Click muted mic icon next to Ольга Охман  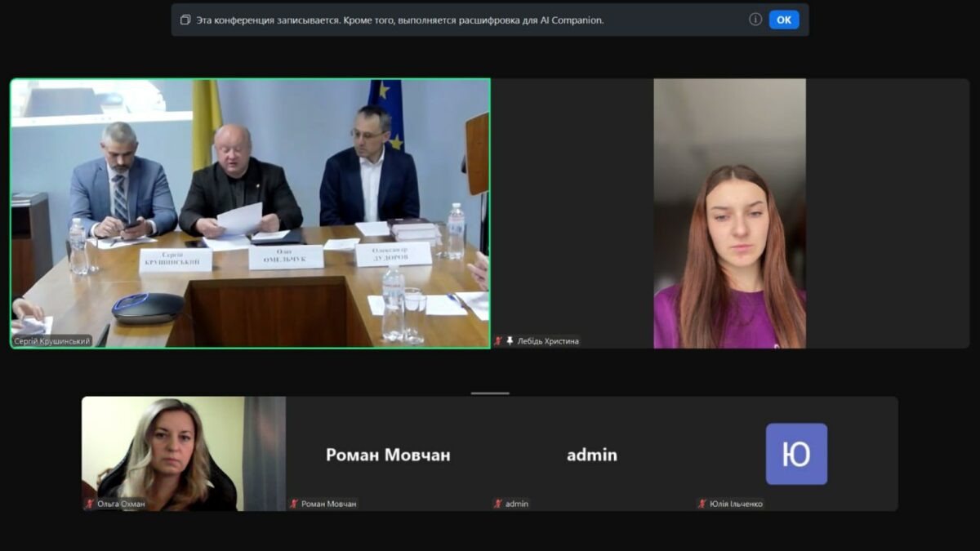click(90, 504)
